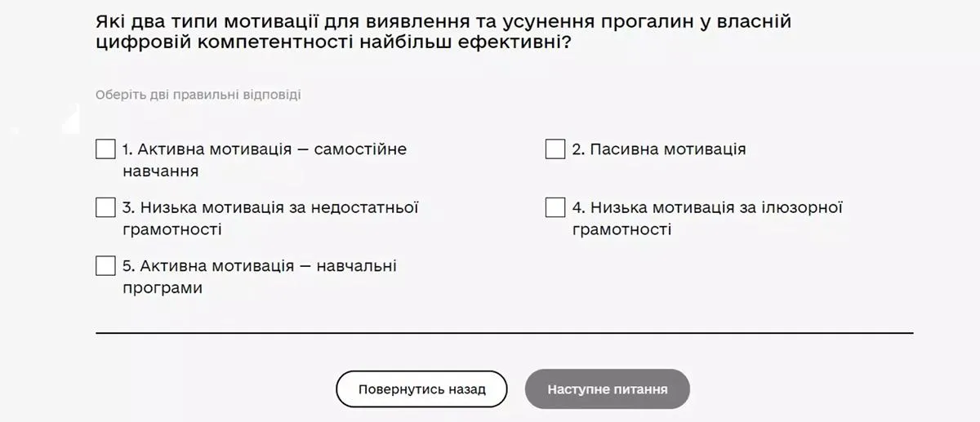
Task: Click the question heading starting 'Які два типи'
Action: point(443,21)
